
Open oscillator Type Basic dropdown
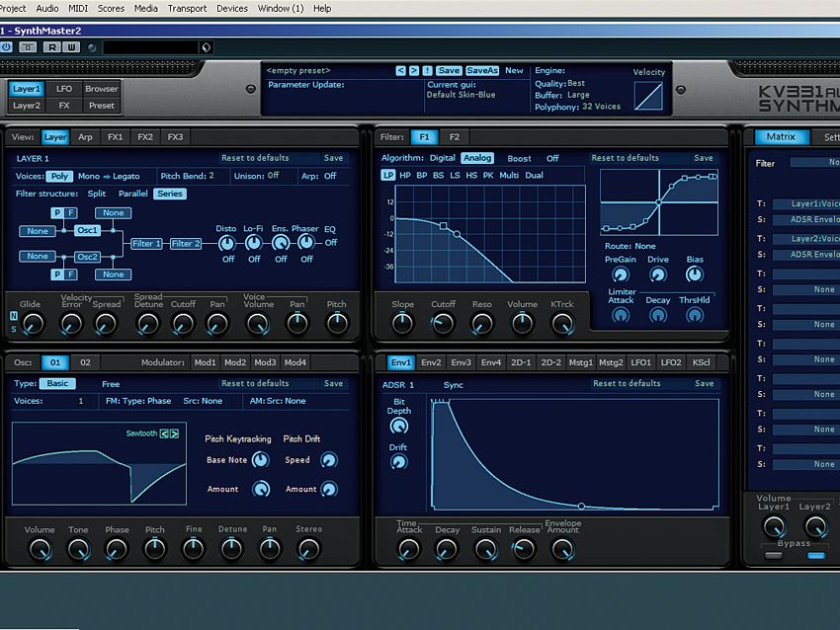(58, 384)
